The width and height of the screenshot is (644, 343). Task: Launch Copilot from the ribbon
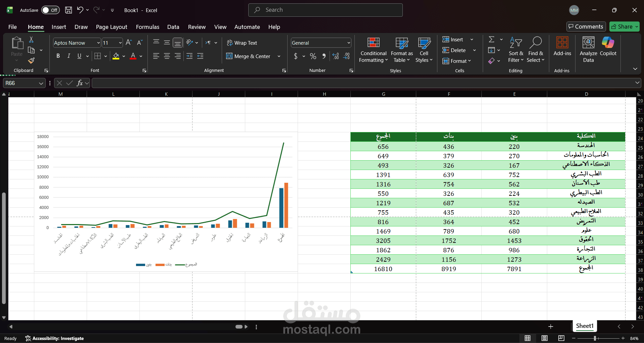(x=608, y=46)
